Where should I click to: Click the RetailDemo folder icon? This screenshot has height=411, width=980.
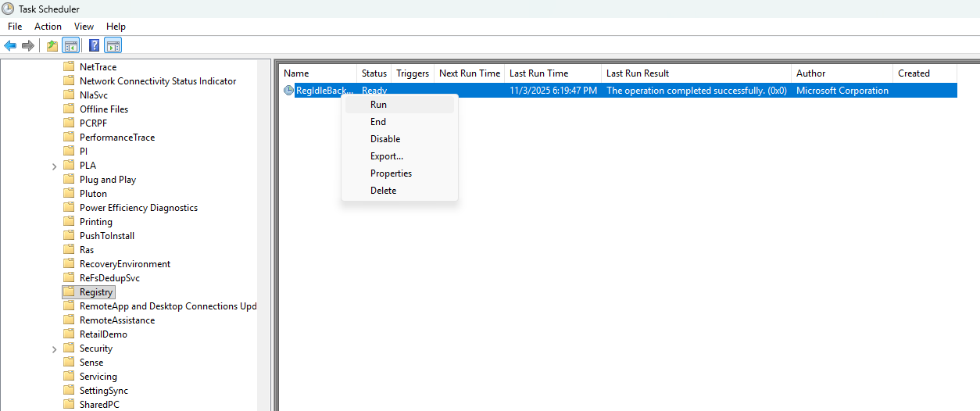pyautogui.click(x=69, y=334)
